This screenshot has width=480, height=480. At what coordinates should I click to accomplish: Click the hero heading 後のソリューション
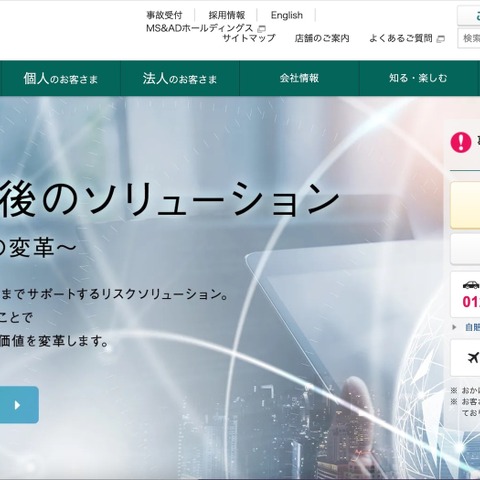[x=169, y=199]
